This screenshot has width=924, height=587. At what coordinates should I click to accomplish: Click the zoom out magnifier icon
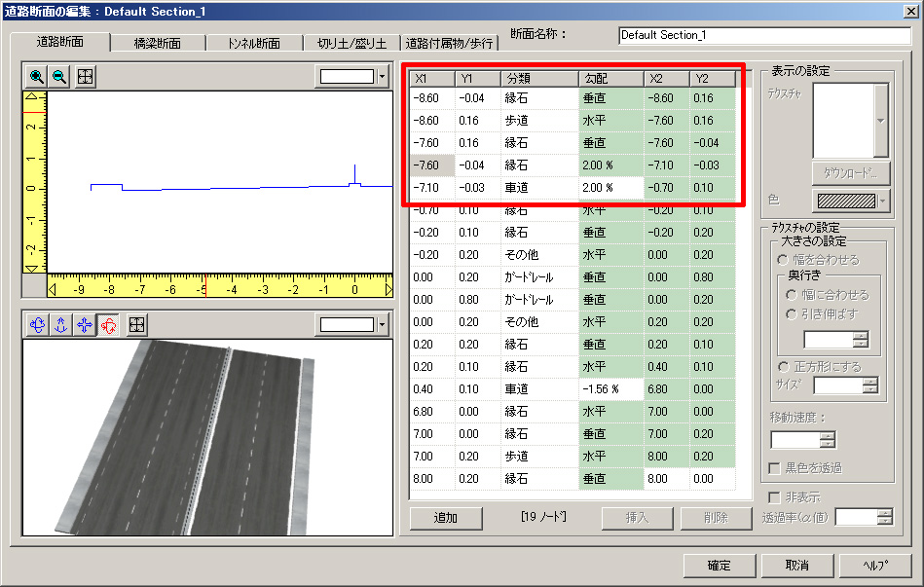(59, 77)
